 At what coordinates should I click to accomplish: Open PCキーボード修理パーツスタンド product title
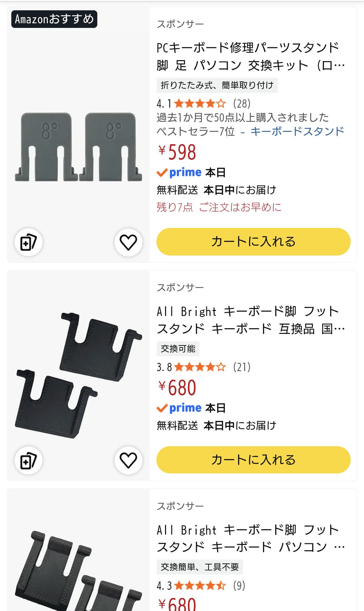click(251, 56)
